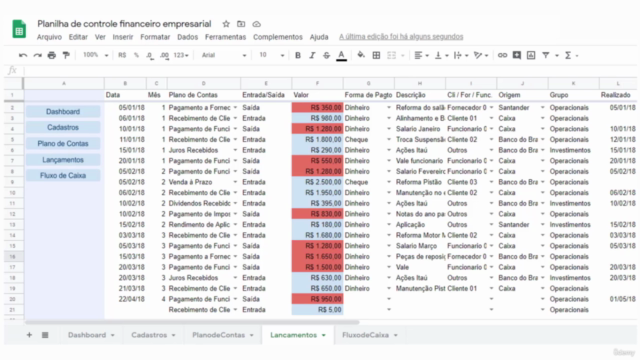Click the Plano de Contas sidebar button

pyautogui.click(x=63, y=144)
